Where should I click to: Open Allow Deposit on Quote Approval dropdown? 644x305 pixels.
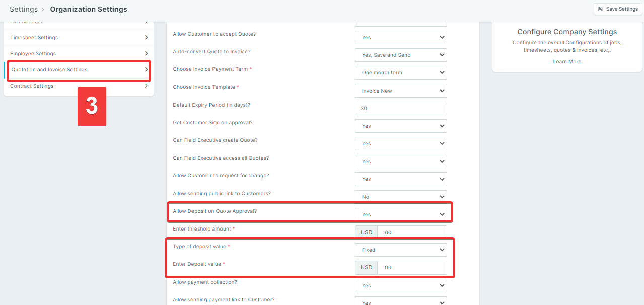click(401, 214)
